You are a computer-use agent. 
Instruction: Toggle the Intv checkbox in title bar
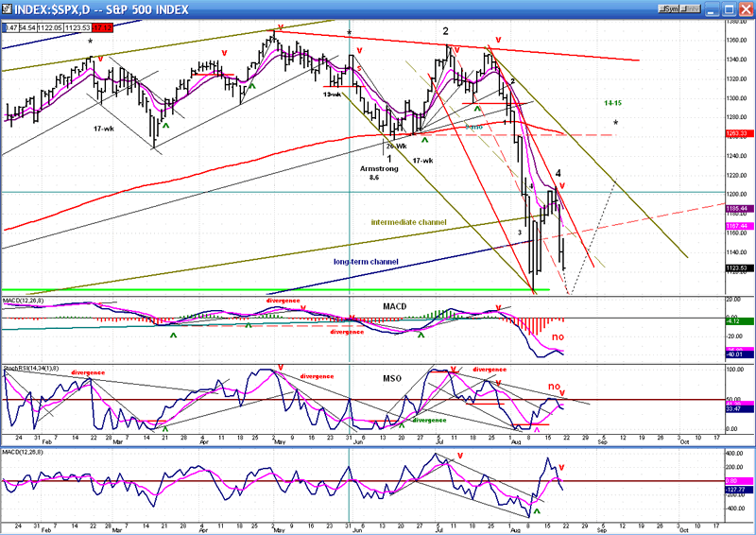coord(691,9)
